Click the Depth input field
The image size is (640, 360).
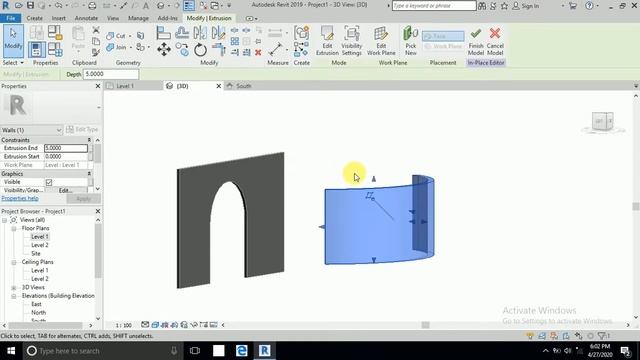point(111,74)
